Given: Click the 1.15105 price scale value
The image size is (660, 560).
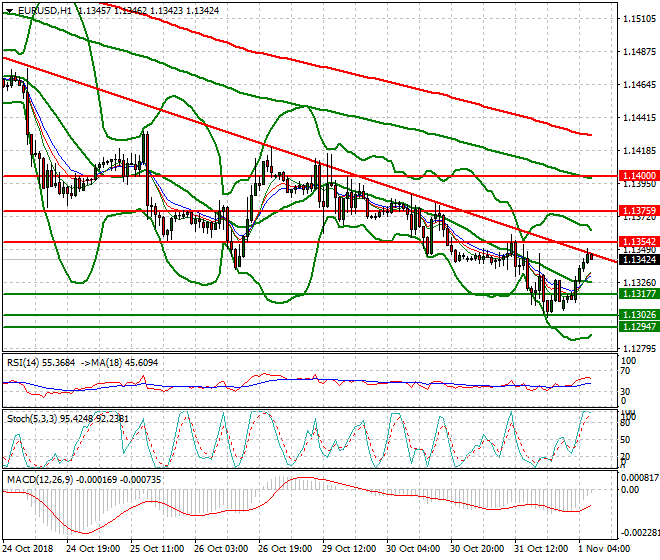Looking at the screenshot, I should point(639,19).
